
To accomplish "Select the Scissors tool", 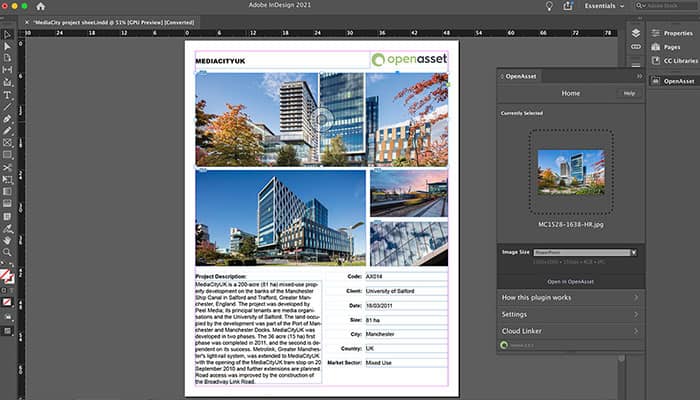I will click(x=7, y=167).
